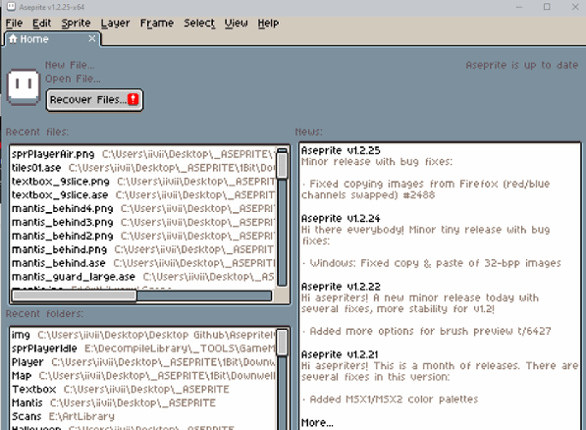Image resolution: width=586 pixels, height=430 pixels.
Task: Click the More news link
Action: (x=317, y=423)
